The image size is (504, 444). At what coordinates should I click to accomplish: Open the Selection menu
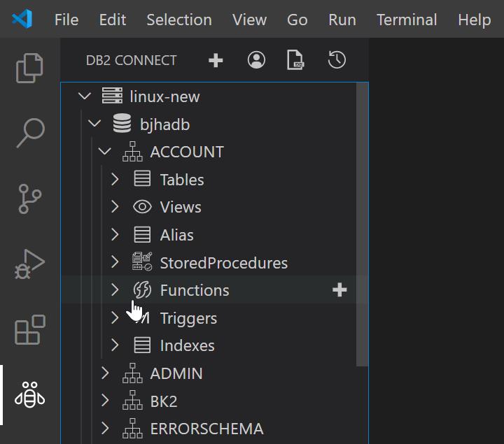coord(179,20)
